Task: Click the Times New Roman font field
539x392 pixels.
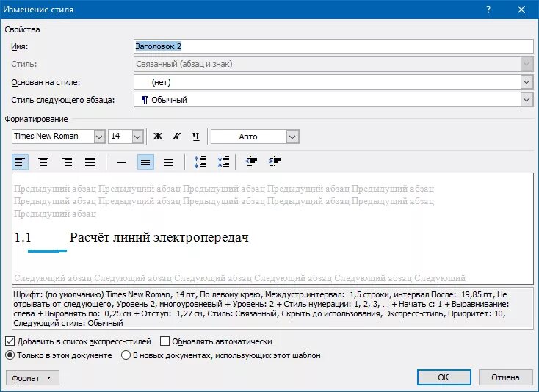Action: click(54, 137)
